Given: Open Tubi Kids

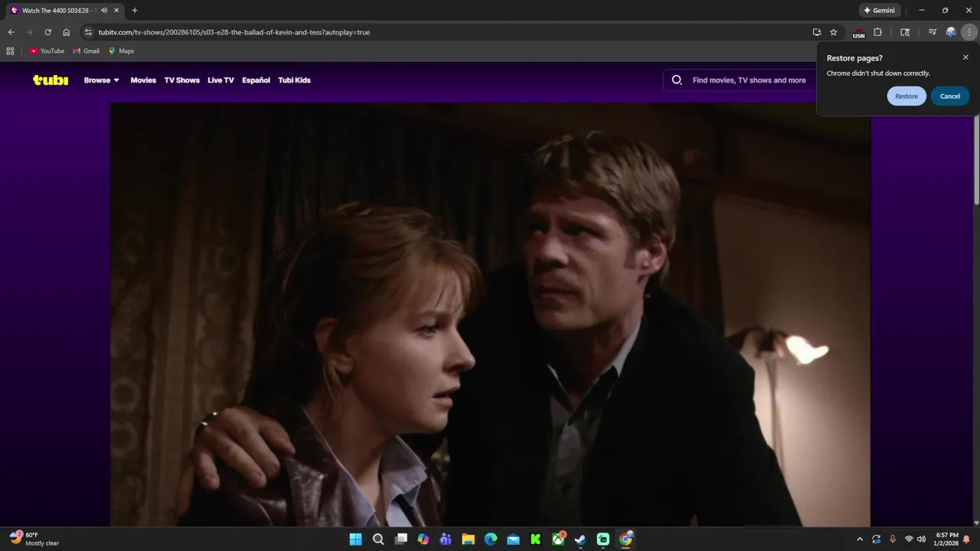Looking at the screenshot, I should 294,80.
